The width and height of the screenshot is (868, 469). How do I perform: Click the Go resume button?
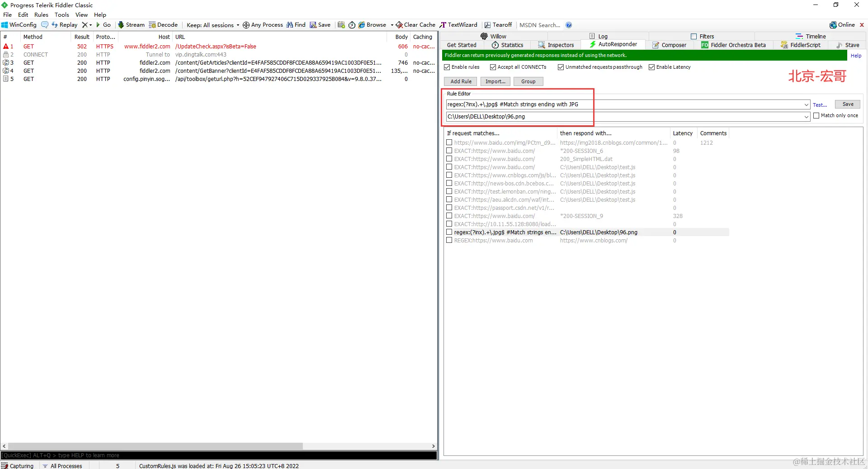click(104, 25)
